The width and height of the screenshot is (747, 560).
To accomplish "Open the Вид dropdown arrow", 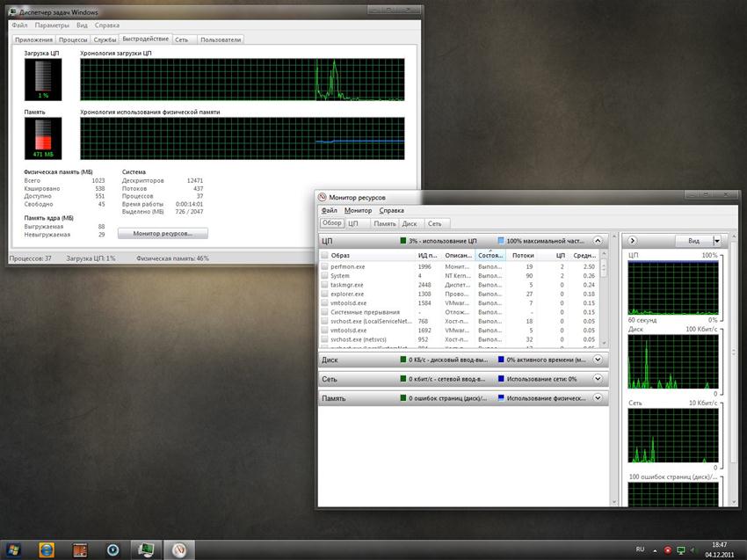I will coord(716,240).
